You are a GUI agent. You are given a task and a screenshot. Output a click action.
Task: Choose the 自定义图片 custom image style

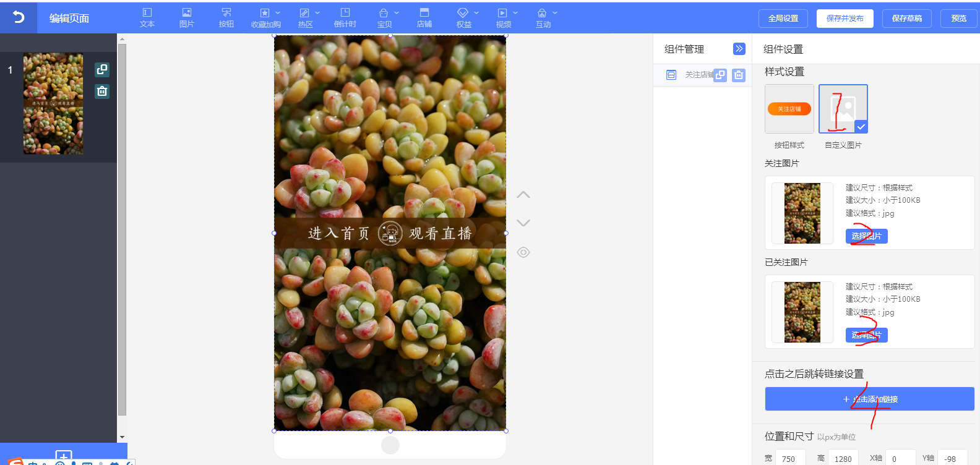pyautogui.click(x=843, y=109)
